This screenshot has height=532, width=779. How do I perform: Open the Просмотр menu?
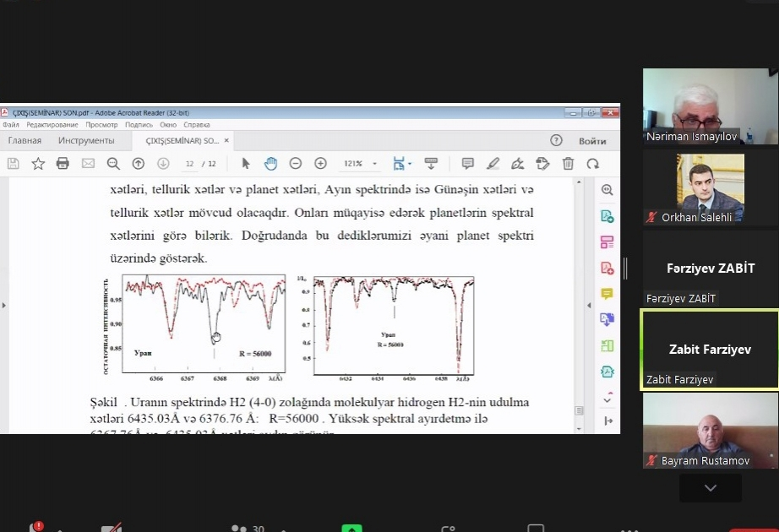(x=101, y=125)
